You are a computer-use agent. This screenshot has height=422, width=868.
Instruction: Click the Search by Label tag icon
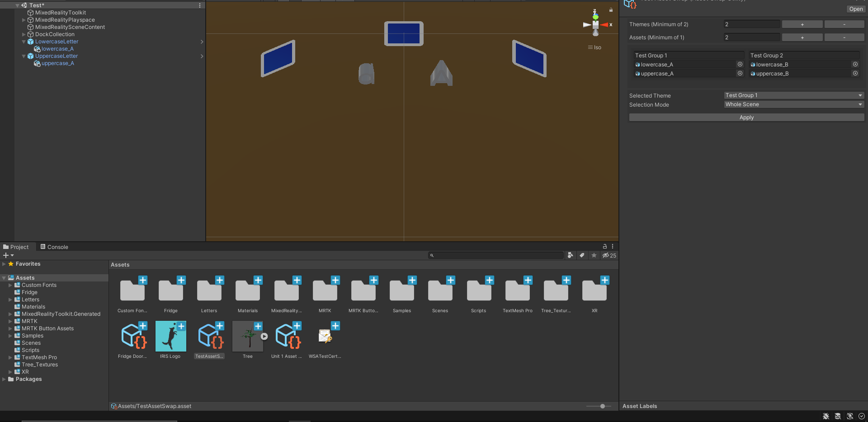(x=582, y=255)
